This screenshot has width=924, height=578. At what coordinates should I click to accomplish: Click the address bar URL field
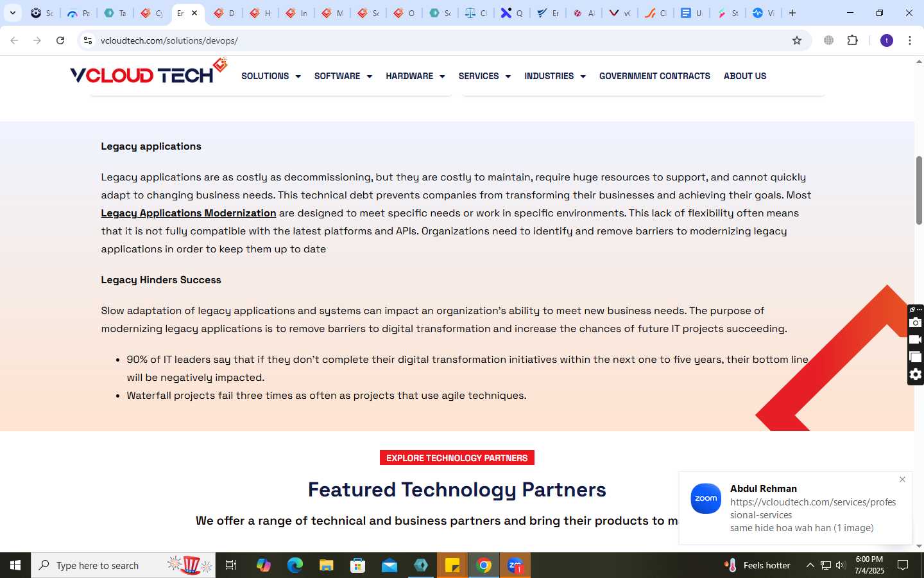(443, 40)
